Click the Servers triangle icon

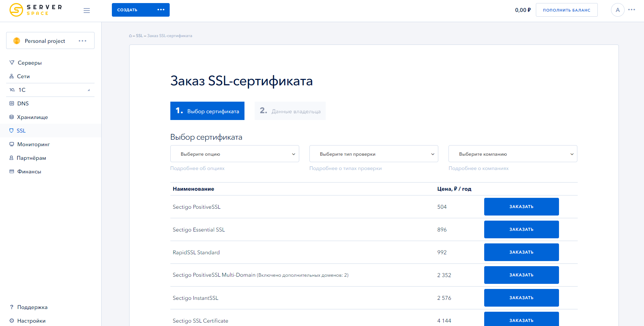[x=12, y=63]
